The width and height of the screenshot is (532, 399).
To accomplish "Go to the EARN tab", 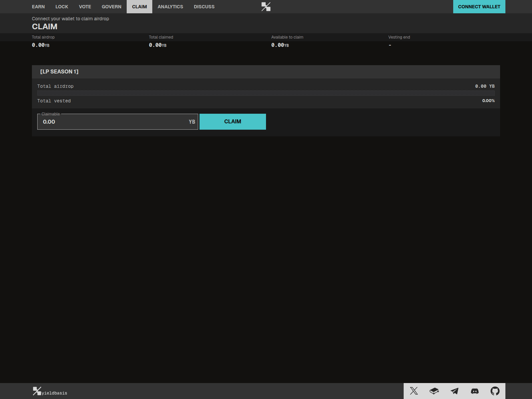I will 38,7.
